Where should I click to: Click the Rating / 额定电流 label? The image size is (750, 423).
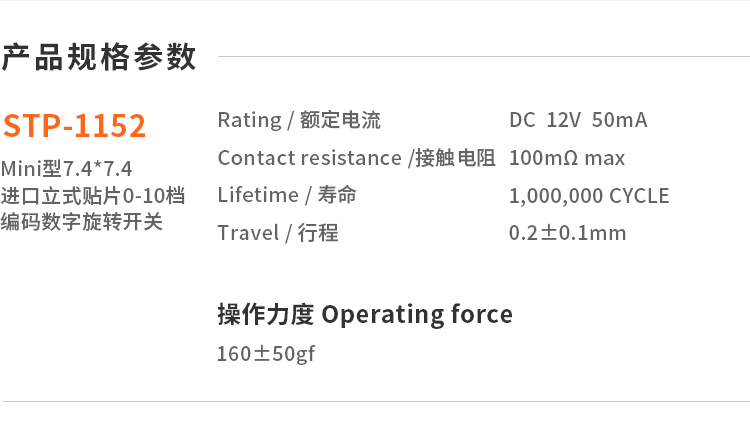click(299, 120)
